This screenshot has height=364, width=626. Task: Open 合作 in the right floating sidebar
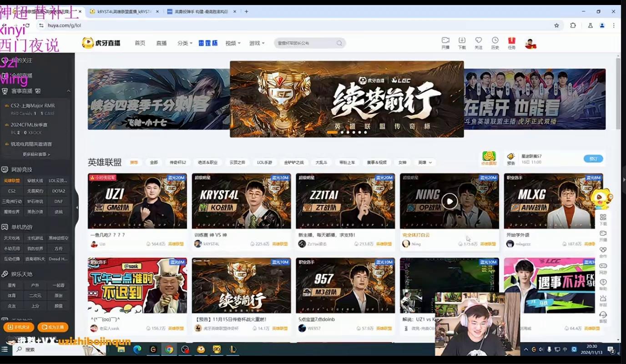click(x=603, y=252)
